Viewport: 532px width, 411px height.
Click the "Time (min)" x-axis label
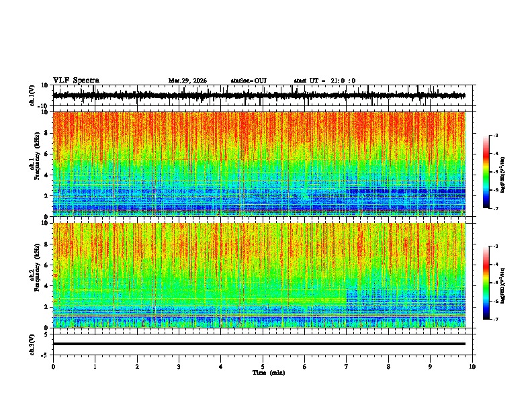click(269, 373)
